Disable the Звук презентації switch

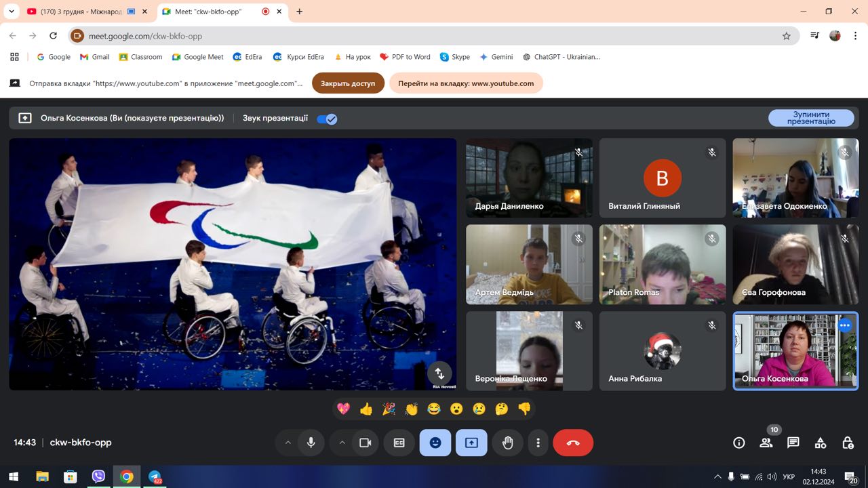[327, 119]
